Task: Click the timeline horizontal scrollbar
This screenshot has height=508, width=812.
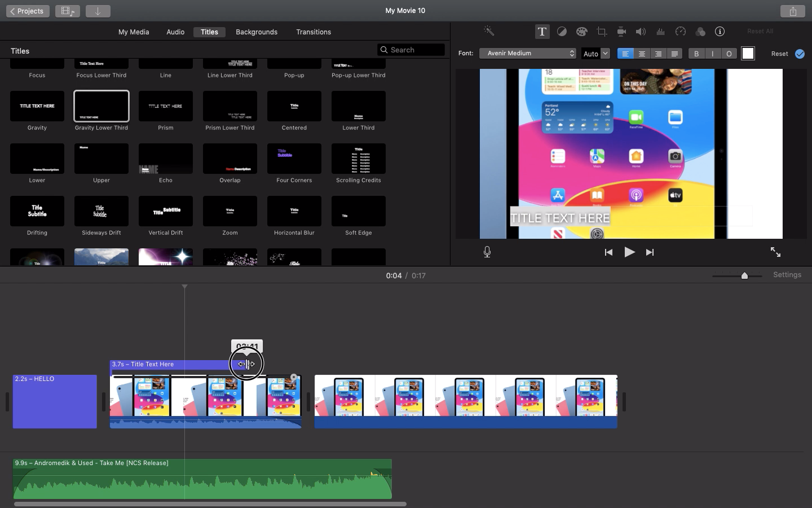Action: pos(210,504)
